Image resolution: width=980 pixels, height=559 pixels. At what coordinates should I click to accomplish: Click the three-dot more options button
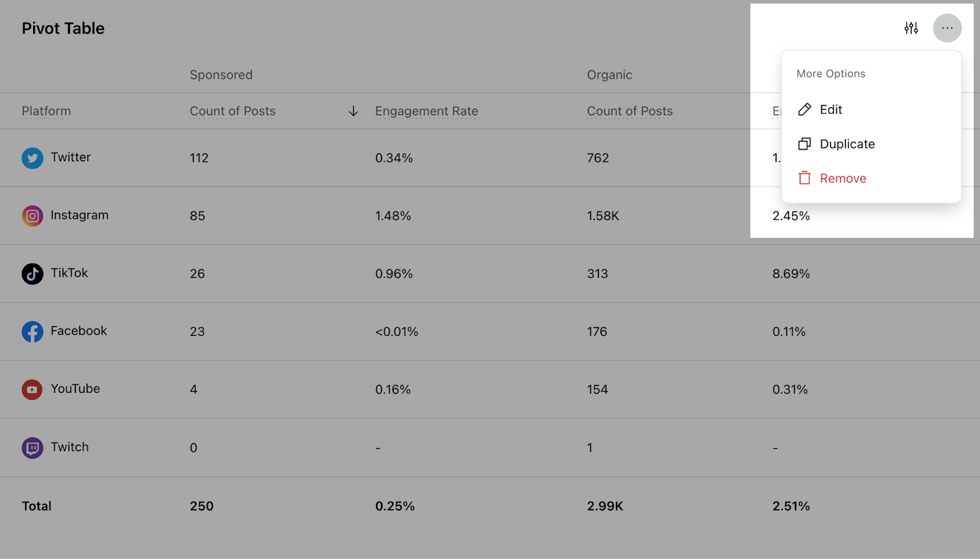point(947,28)
